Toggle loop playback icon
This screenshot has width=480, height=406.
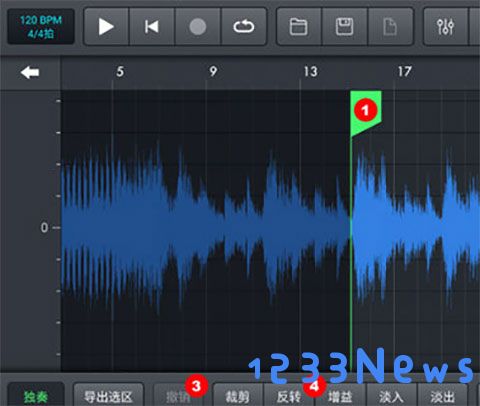tap(244, 27)
